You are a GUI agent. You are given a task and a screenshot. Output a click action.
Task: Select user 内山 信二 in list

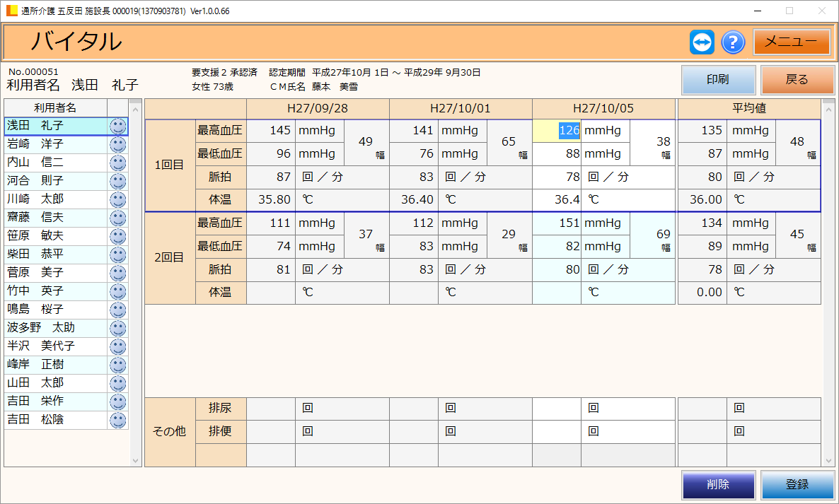click(56, 163)
